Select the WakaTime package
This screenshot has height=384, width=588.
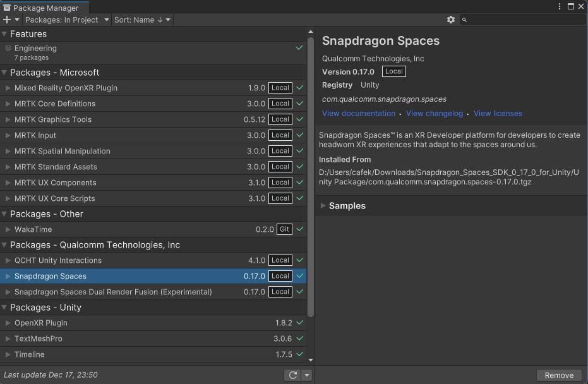tap(153, 229)
